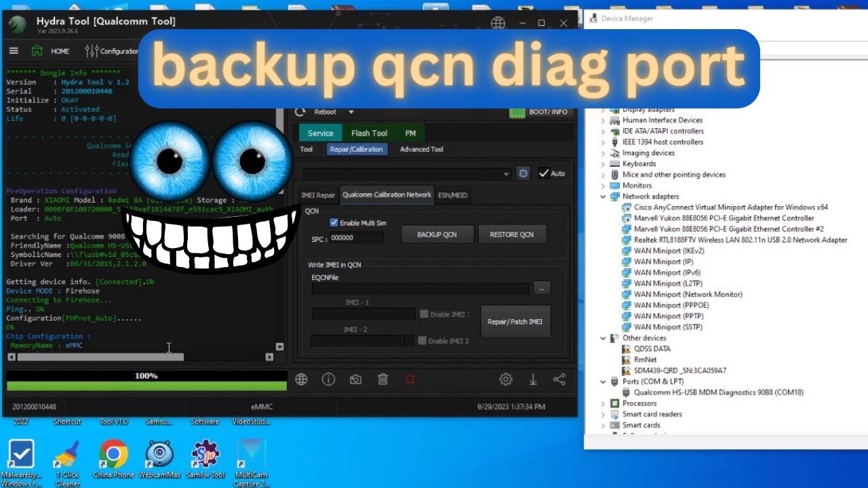This screenshot has height=488, width=868.
Task: Click the RESTORE QCN button
Action: click(x=512, y=235)
